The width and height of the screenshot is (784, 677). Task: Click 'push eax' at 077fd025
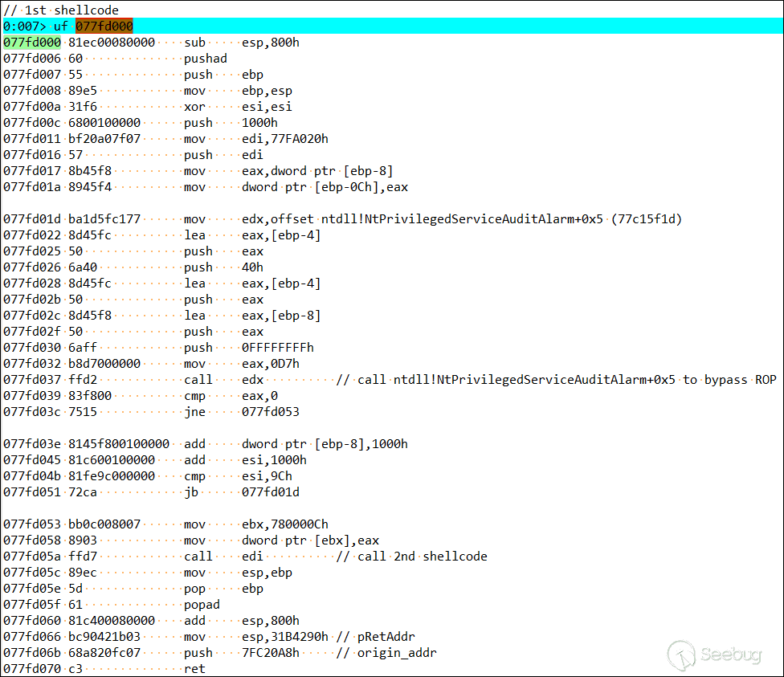point(223,251)
